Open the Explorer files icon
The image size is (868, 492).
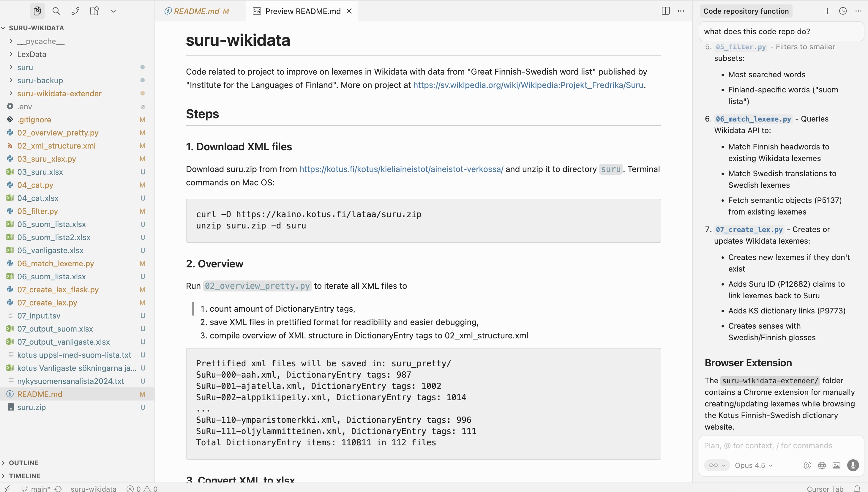point(37,11)
